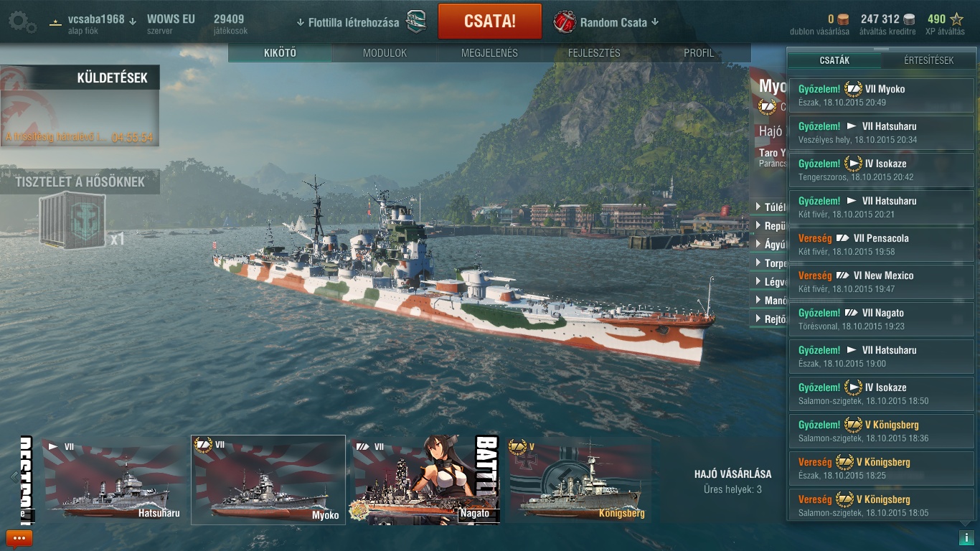Click the XP conversion star icon
This screenshot has height=551, width=980.
point(956,19)
